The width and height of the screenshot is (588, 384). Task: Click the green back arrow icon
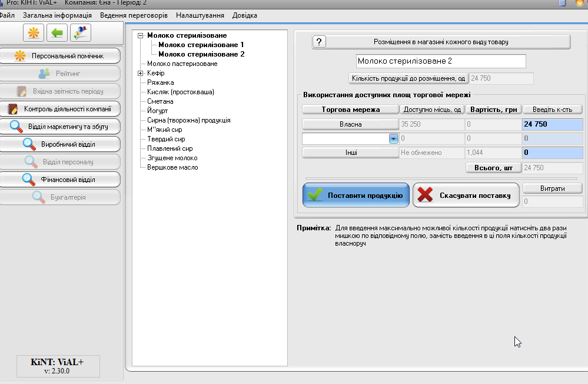(x=57, y=32)
